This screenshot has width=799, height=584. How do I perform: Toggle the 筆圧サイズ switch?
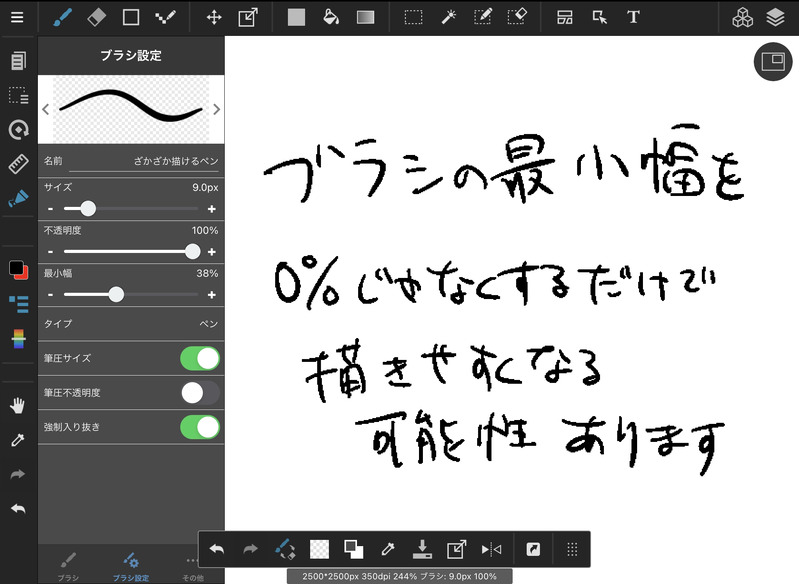[200, 359]
